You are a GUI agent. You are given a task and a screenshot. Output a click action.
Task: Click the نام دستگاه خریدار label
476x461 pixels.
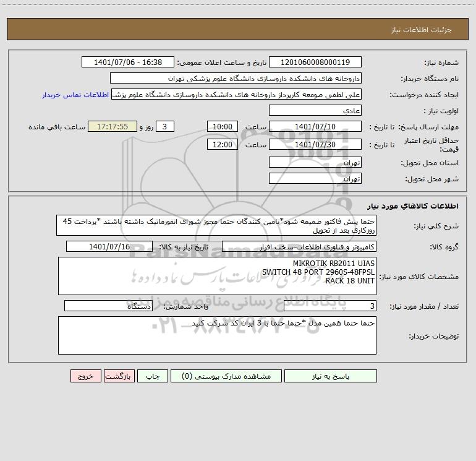(x=430, y=79)
